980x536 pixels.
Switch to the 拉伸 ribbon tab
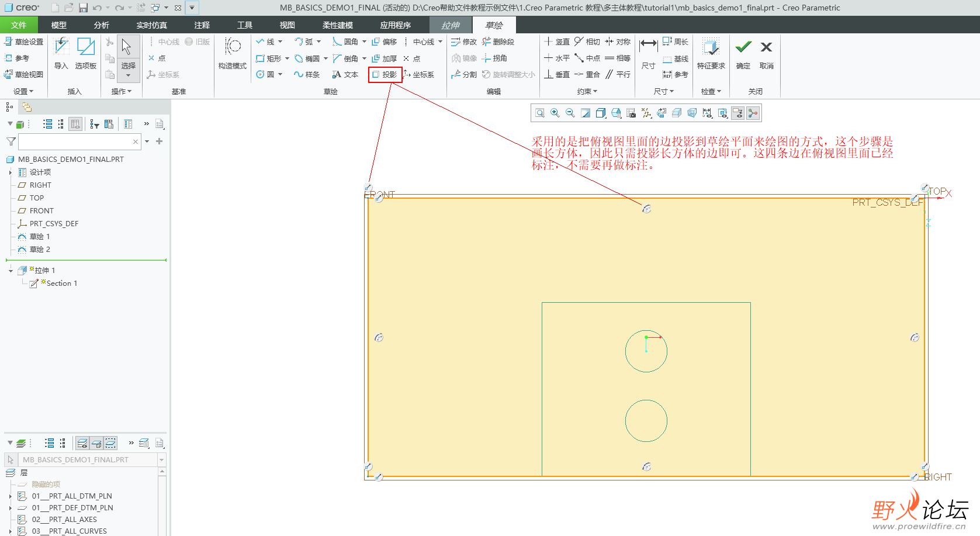tap(451, 25)
